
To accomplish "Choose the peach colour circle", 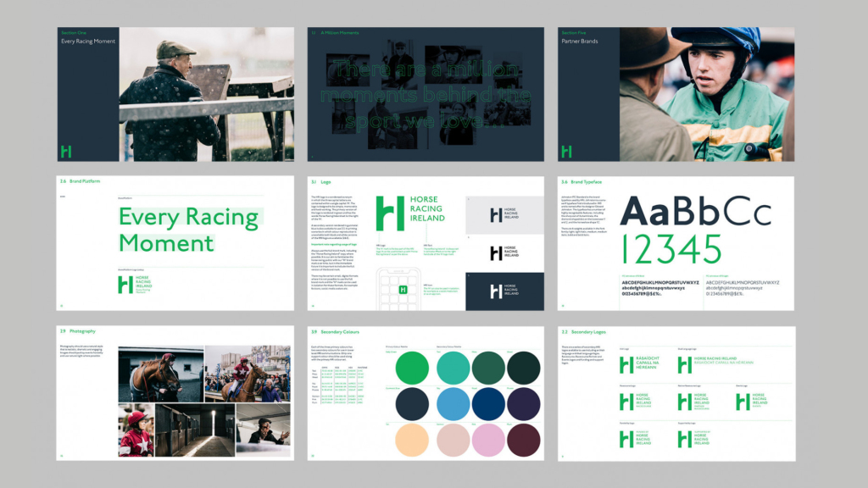I will click(x=413, y=440).
